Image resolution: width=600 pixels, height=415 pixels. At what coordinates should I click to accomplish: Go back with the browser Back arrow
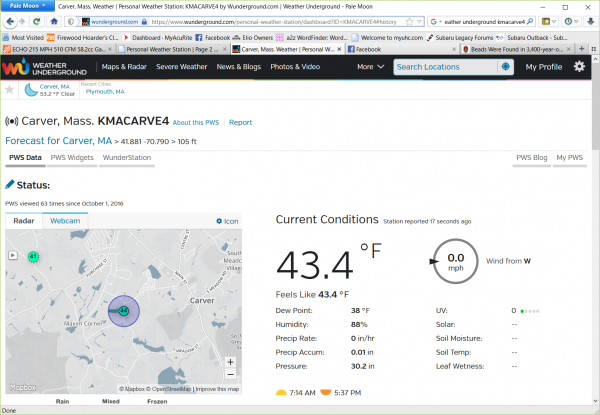[10, 21]
